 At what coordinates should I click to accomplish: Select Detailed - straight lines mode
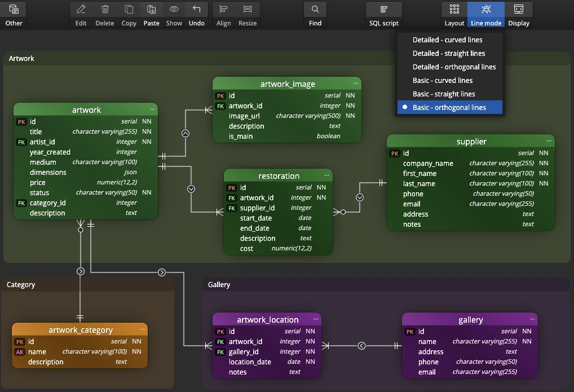click(450, 54)
